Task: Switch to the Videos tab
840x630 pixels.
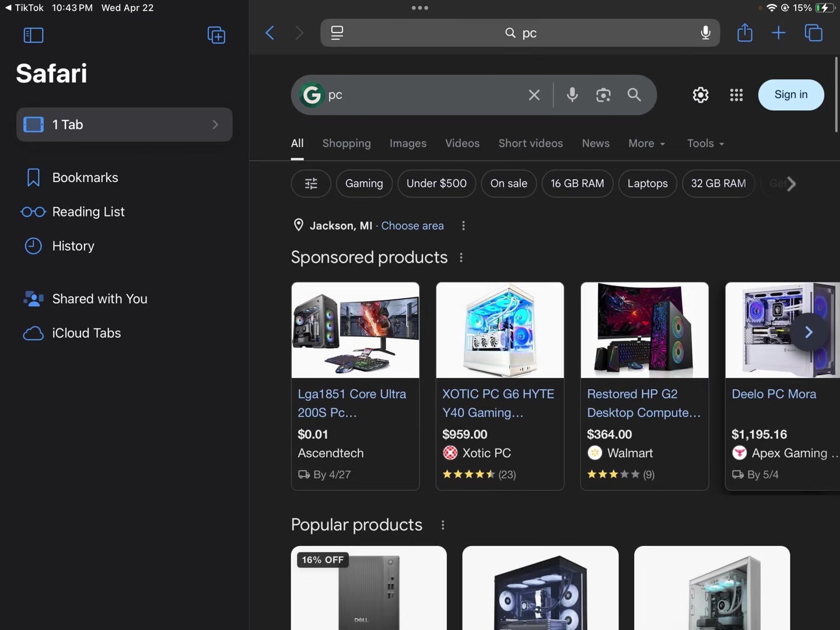Action: pos(462,143)
